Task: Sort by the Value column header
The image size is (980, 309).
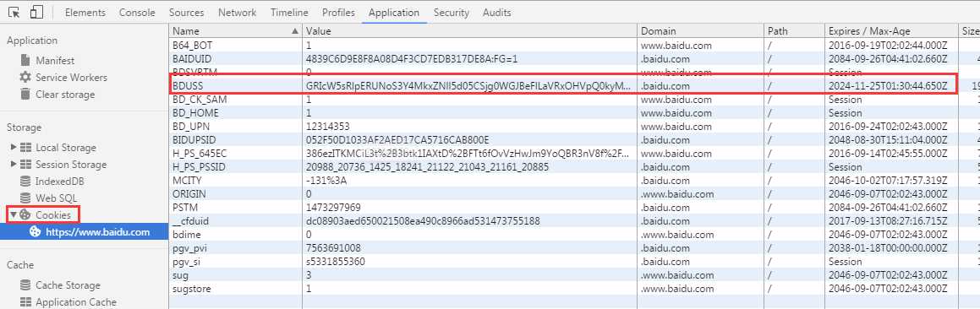Action: pyautogui.click(x=469, y=30)
